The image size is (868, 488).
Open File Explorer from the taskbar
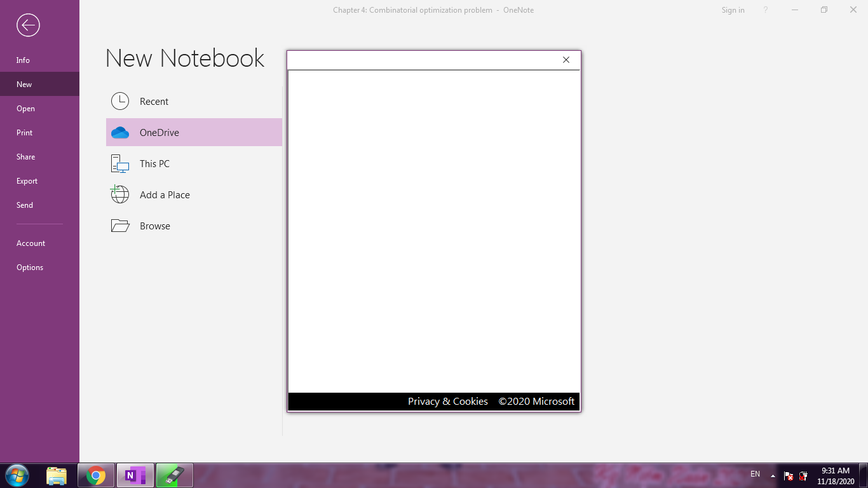57,475
